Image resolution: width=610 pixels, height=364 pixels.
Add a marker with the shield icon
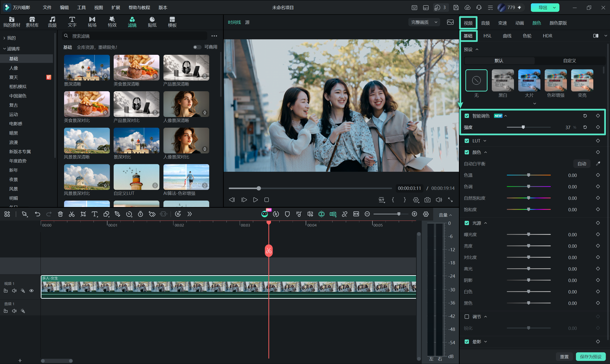[x=287, y=214]
